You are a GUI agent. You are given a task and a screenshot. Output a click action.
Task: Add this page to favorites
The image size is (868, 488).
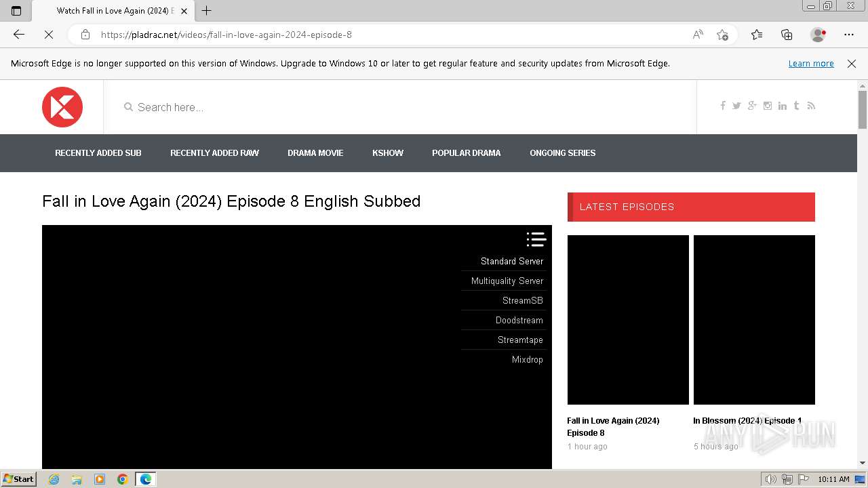pos(723,35)
